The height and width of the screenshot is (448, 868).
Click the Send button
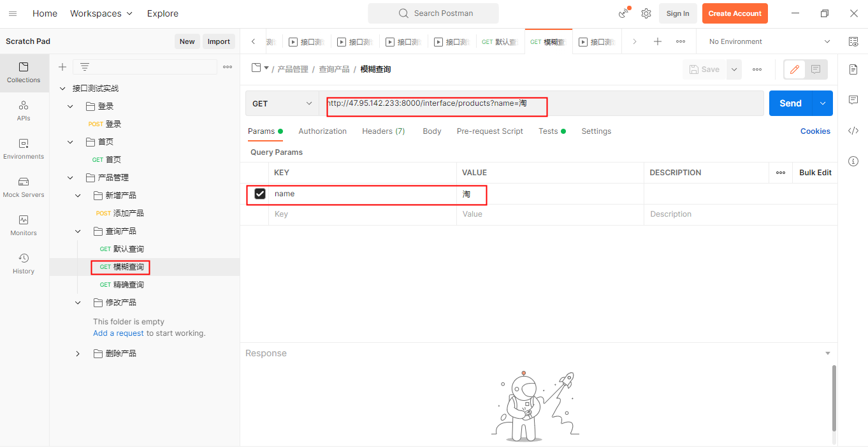tap(790, 103)
